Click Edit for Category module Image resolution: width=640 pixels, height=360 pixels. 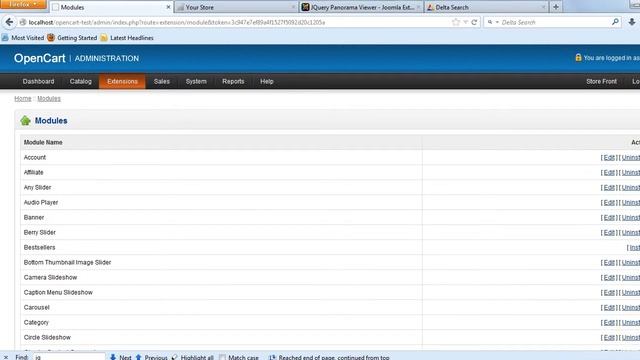(x=609, y=322)
